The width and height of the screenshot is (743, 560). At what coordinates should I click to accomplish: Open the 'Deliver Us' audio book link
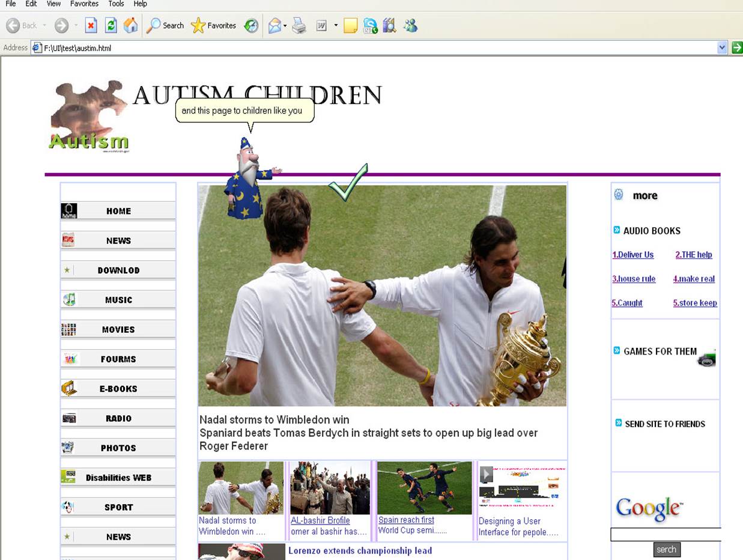[x=633, y=255]
